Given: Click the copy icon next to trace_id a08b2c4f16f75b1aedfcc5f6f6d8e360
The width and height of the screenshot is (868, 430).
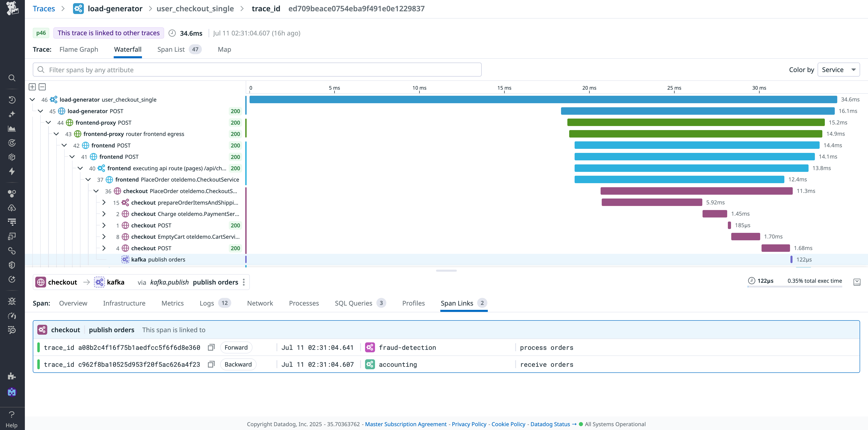Looking at the screenshot, I should [x=211, y=347].
